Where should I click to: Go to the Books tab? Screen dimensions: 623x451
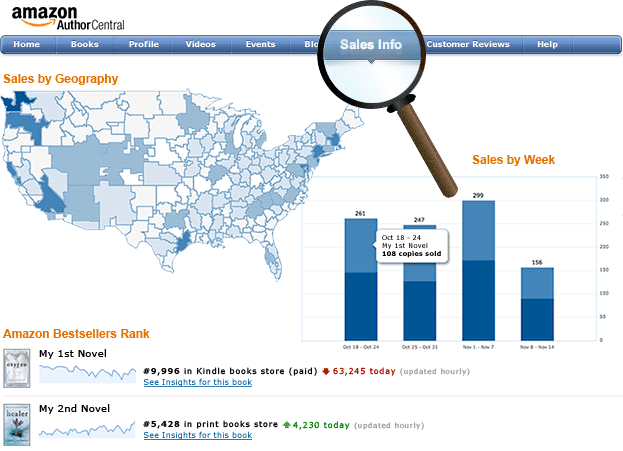point(85,44)
